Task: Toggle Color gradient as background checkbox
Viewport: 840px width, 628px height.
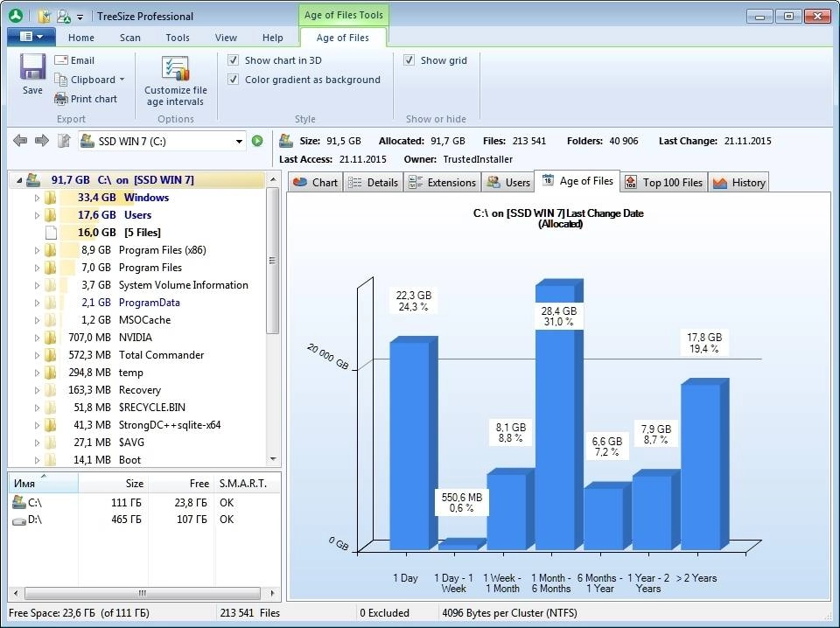Action: point(233,80)
